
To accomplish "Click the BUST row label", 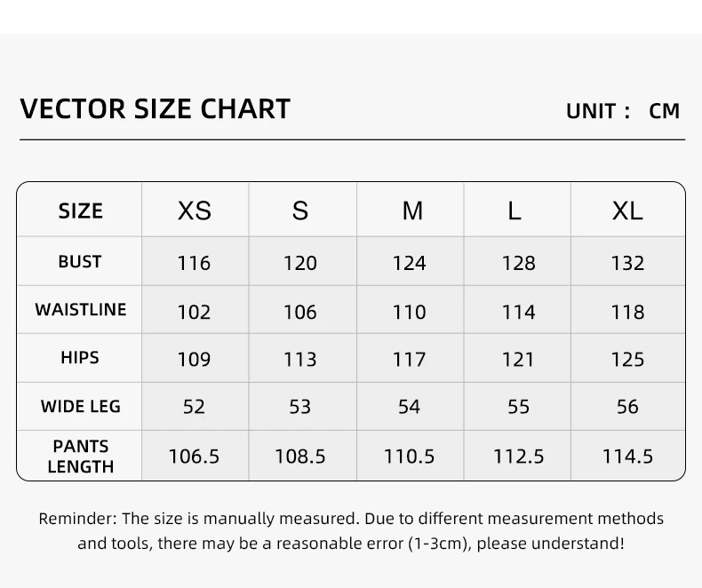I will [80, 261].
